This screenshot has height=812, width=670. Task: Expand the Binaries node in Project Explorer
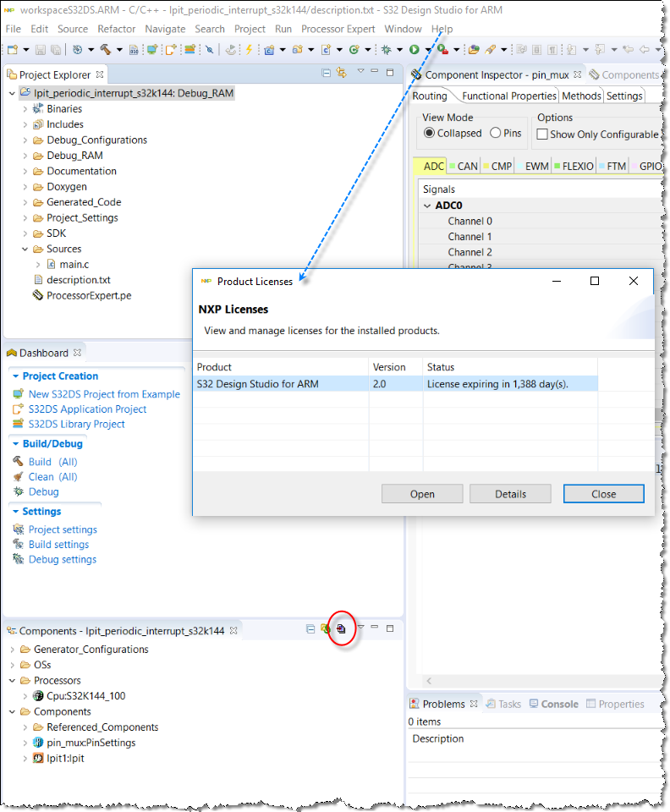click(25, 109)
